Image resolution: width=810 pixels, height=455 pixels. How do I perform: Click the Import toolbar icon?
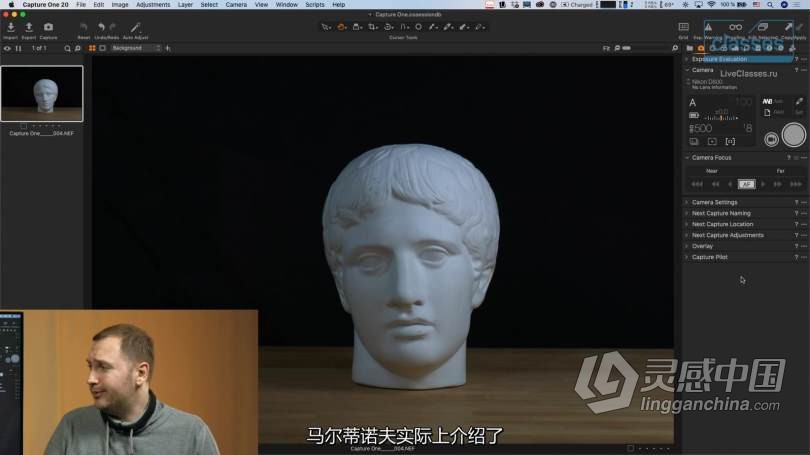coord(11,27)
